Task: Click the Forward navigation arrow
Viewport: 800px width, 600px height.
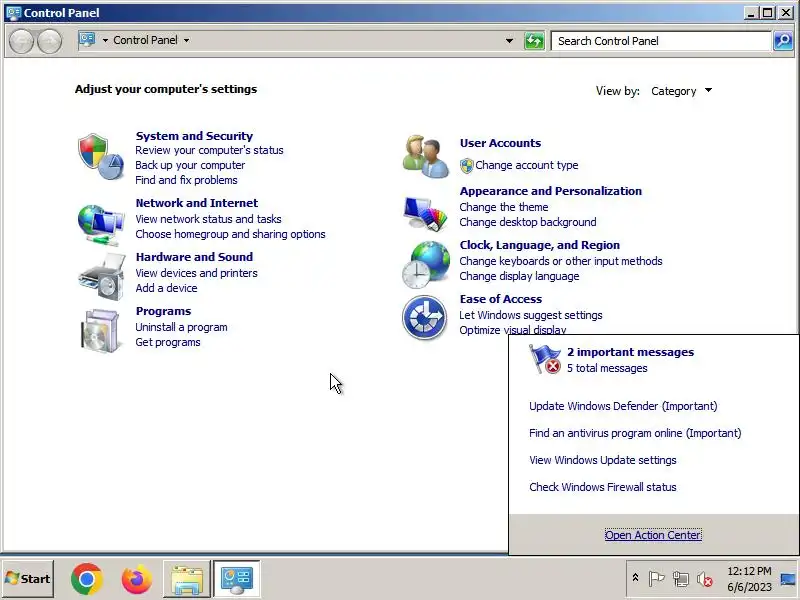Action: coord(49,41)
